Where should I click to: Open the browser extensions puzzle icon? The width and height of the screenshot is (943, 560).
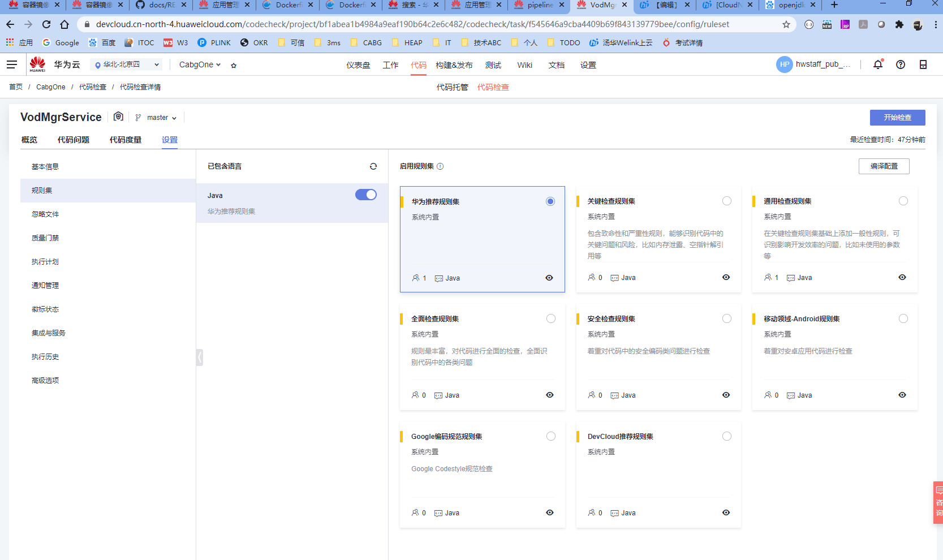click(x=899, y=24)
